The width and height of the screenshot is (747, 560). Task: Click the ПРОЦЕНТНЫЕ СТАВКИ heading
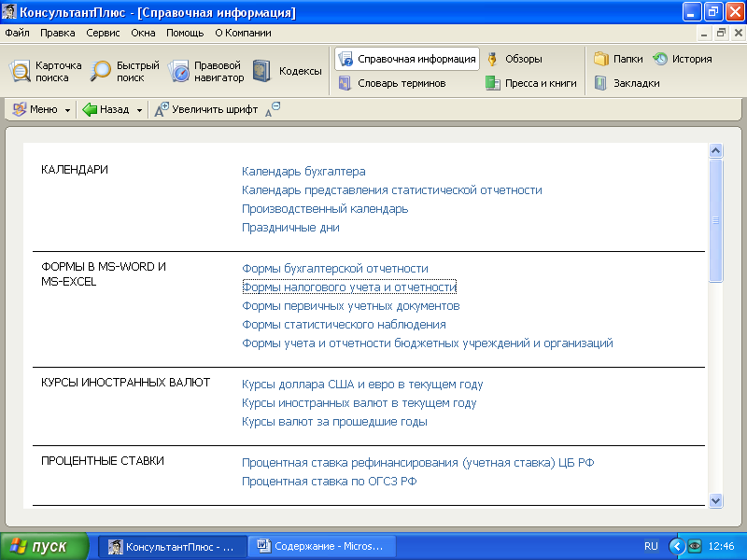tap(103, 461)
